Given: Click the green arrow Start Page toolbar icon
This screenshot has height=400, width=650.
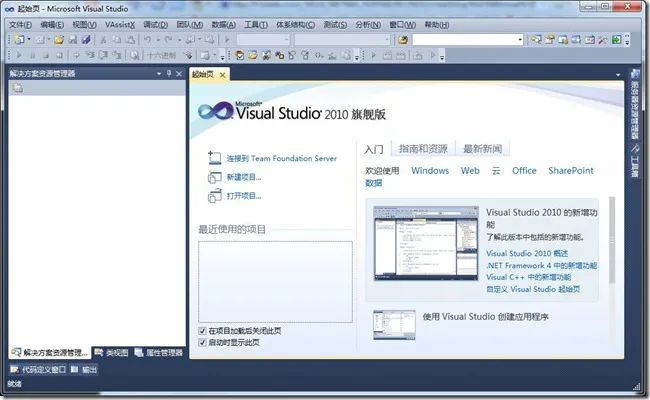Looking at the screenshot, I should point(616,40).
